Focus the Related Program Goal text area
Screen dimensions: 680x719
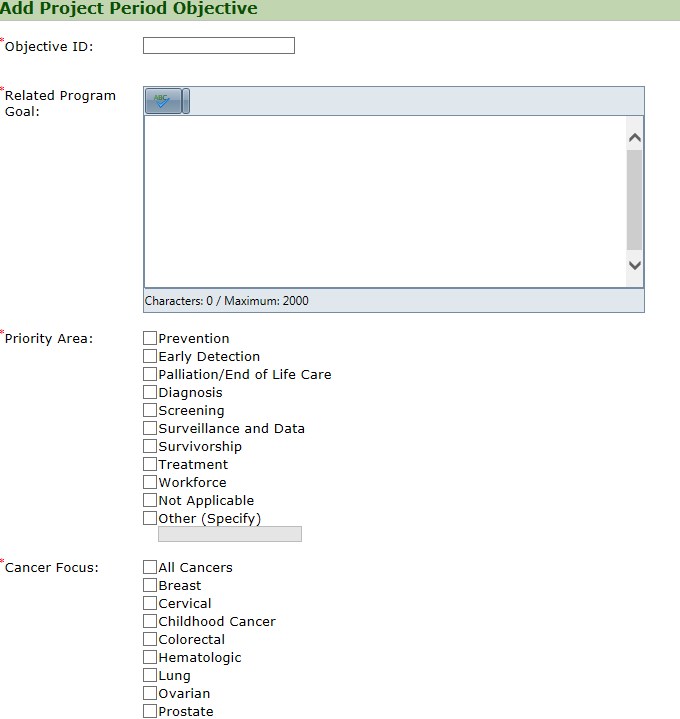tap(385, 202)
